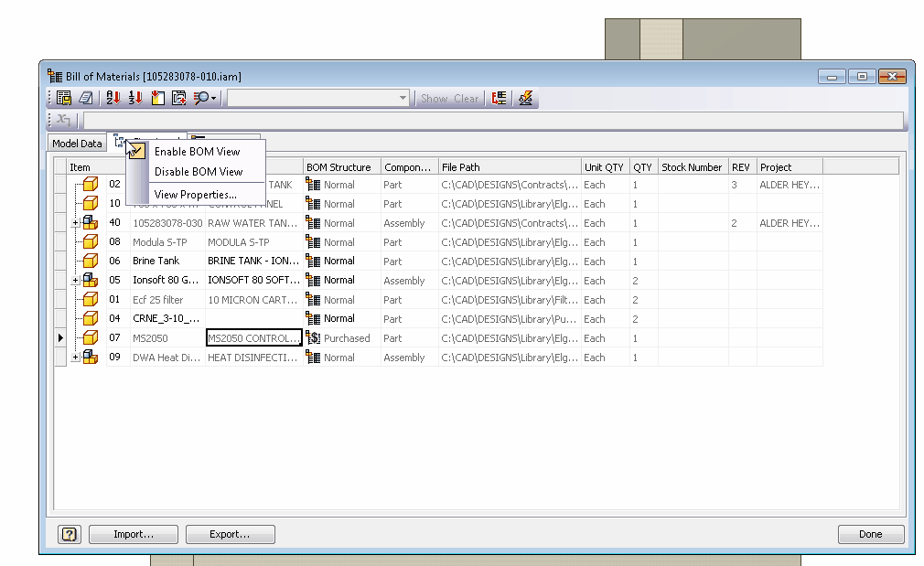
Task: Click the Renumber Items toolbar icon
Action: [135, 98]
